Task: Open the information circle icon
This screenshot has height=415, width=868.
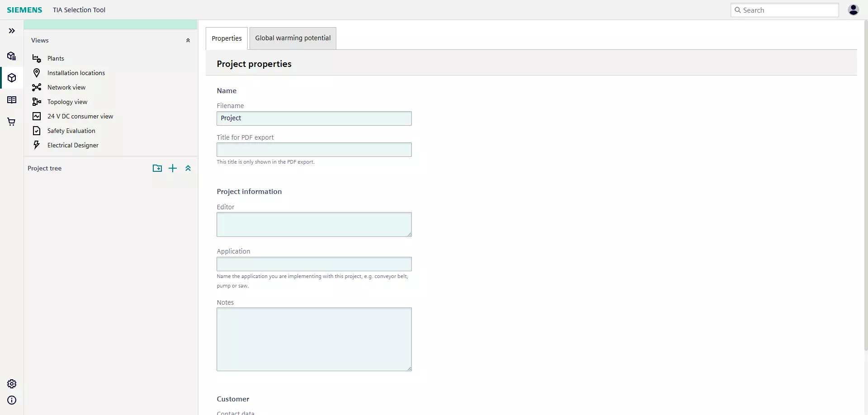Action: (12, 400)
